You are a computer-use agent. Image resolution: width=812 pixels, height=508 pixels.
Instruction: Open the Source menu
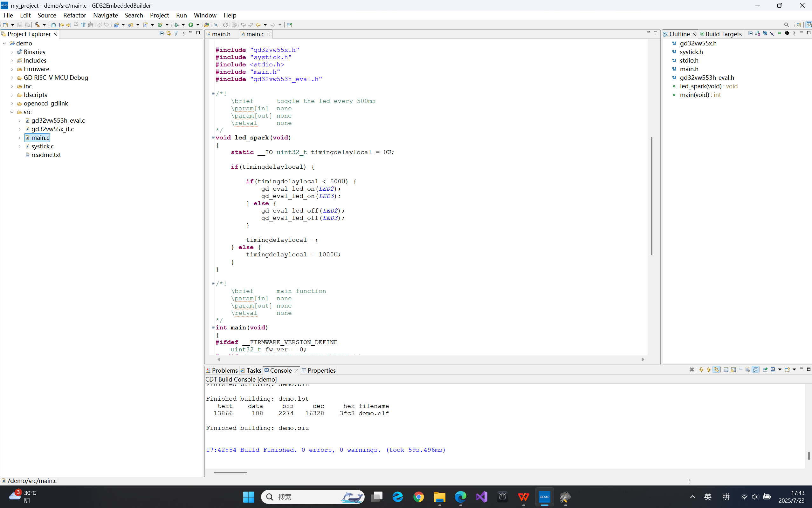coord(47,15)
